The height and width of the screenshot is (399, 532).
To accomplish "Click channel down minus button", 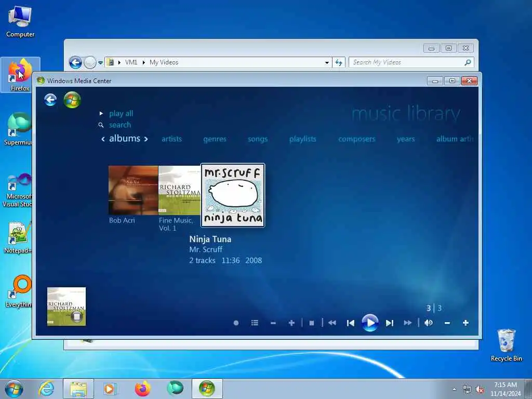I will (273, 323).
